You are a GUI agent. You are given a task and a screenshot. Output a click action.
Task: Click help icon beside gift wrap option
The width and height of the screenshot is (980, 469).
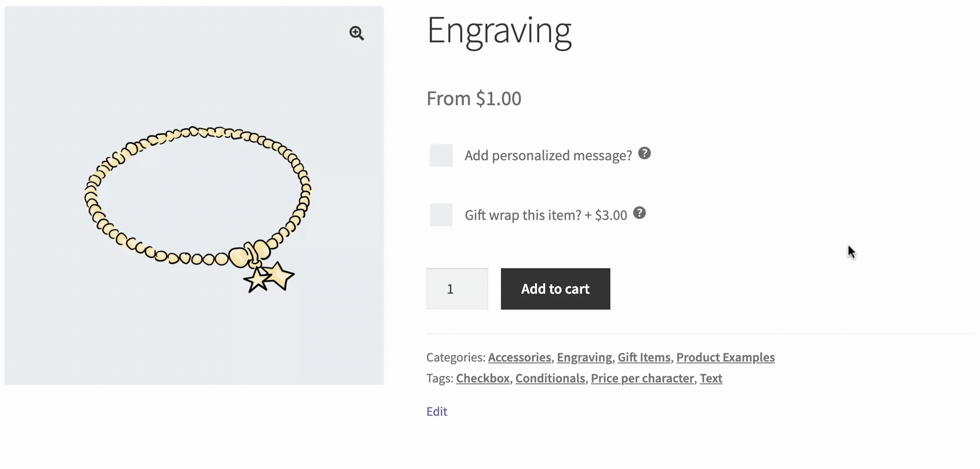(640, 213)
